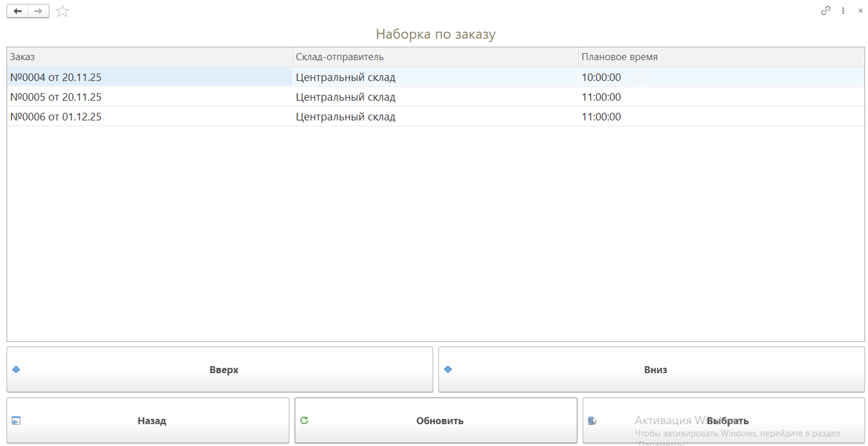This screenshot has width=868, height=446.
Task: Close the Наборка по заказу form
Action: tap(860, 11)
